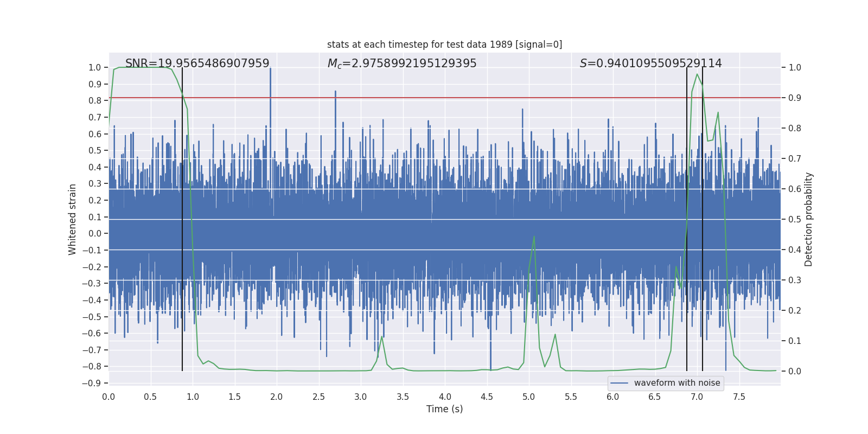Click the plot title mentioning test data 1989
The height and width of the screenshot is (434, 868).
click(x=444, y=44)
